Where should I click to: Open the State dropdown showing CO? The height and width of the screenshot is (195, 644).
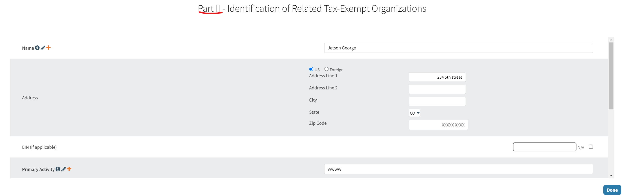(x=414, y=113)
